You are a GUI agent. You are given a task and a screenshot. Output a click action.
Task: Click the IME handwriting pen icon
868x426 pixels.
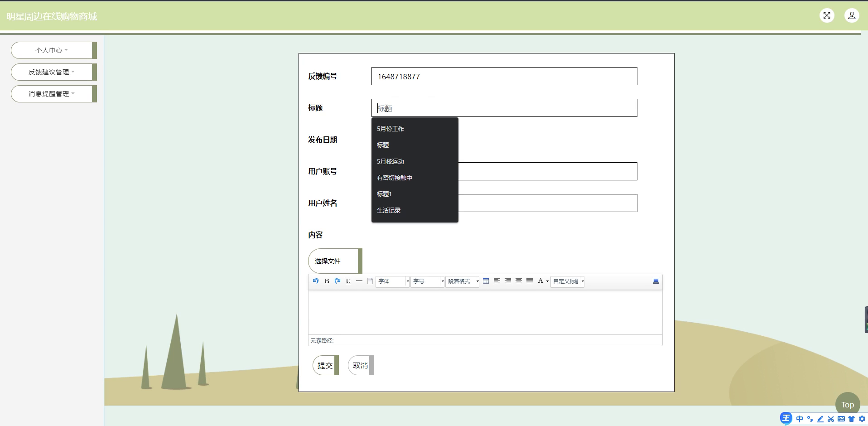pos(820,419)
